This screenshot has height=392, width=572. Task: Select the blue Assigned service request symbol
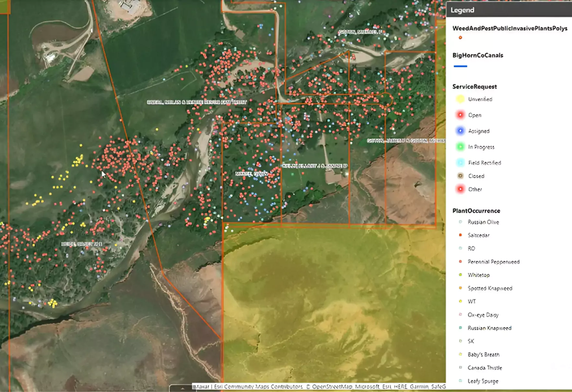(x=460, y=131)
